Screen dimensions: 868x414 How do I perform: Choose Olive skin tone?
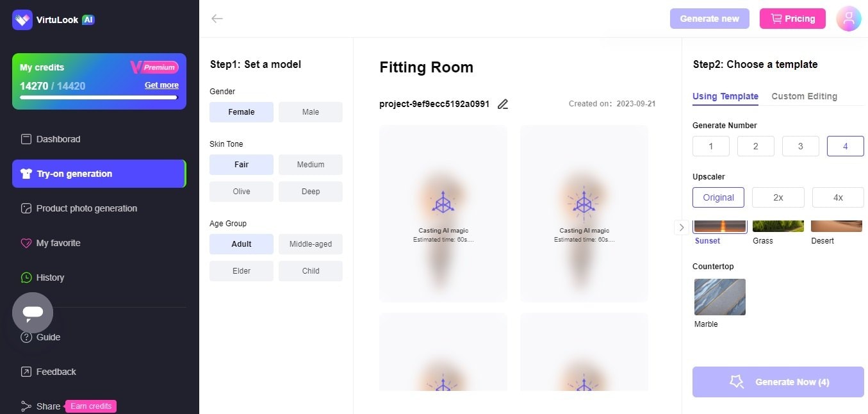pyautogui.click(x=242, y=192)
